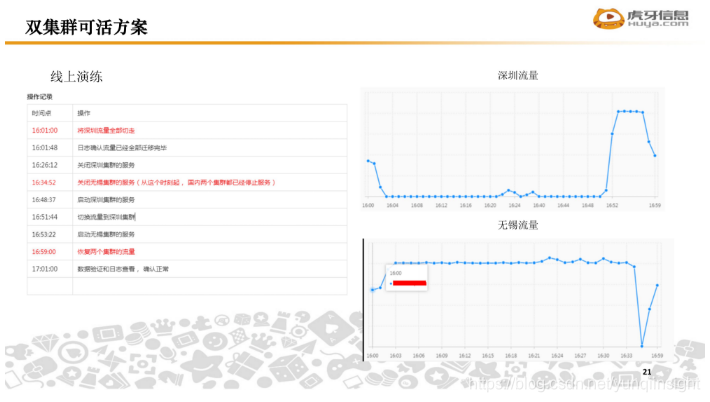Click the operation text beside 17:01:00

[x=123, y=268]
